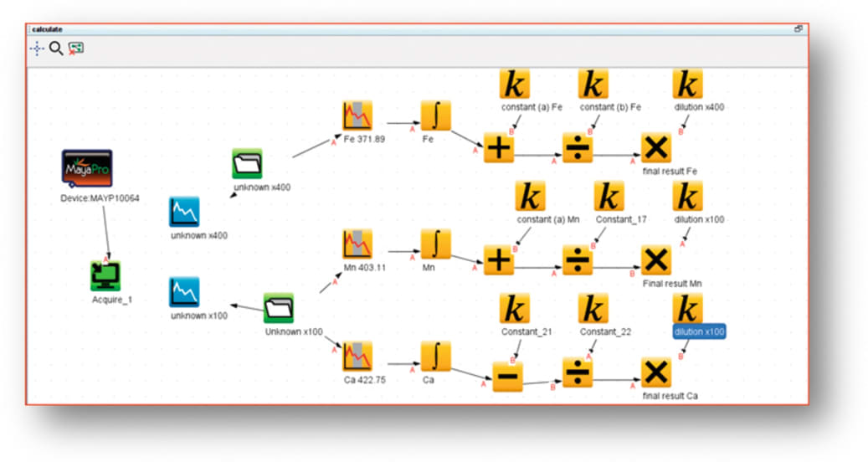This screenshot has width=868, height=462.
Task: Select the MayaPro device node
Action: (87, 168)
